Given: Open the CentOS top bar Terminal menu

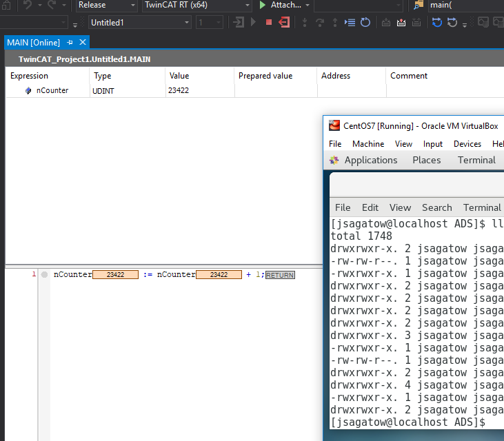Looking at the screenshot, I should click(476, 160).
